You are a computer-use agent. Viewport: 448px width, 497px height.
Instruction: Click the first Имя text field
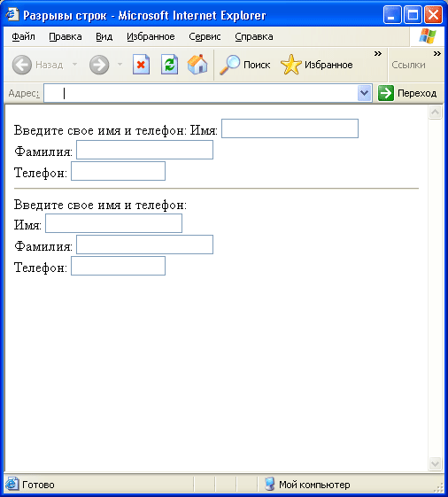290,128
